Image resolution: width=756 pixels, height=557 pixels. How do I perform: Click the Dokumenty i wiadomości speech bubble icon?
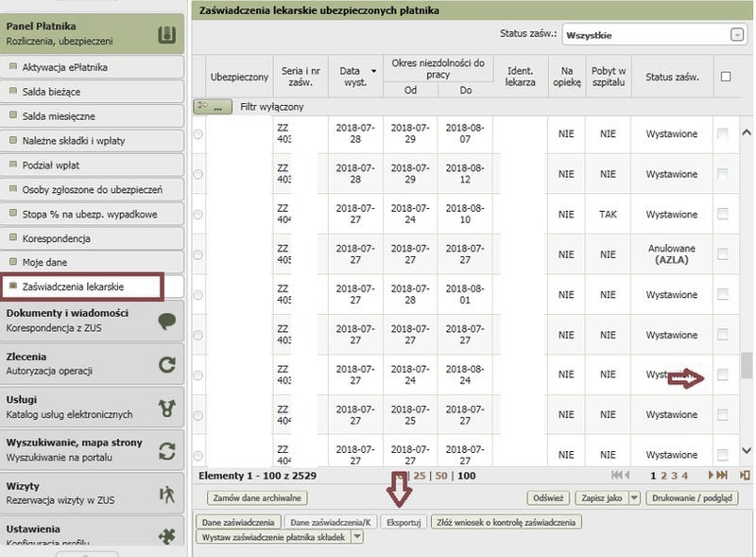pos(167,321)
